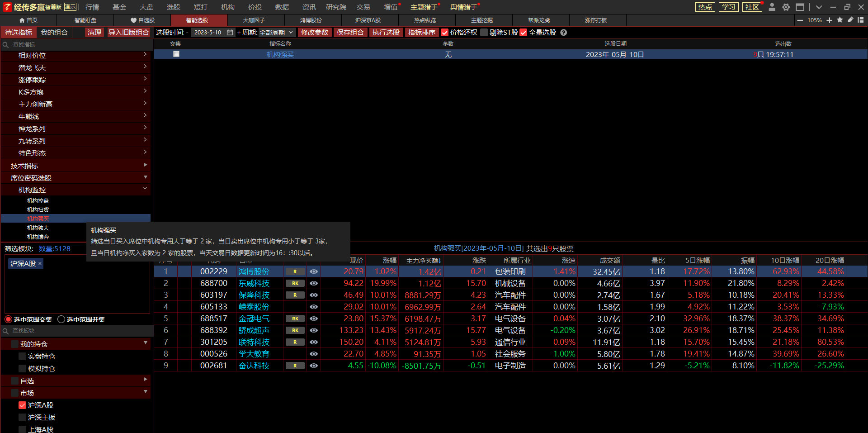Image resolution: width=868 pixels, height=433 pixels.
Task: Remove the 沪深A股 filter tag
Action: (x=40, y=264)
